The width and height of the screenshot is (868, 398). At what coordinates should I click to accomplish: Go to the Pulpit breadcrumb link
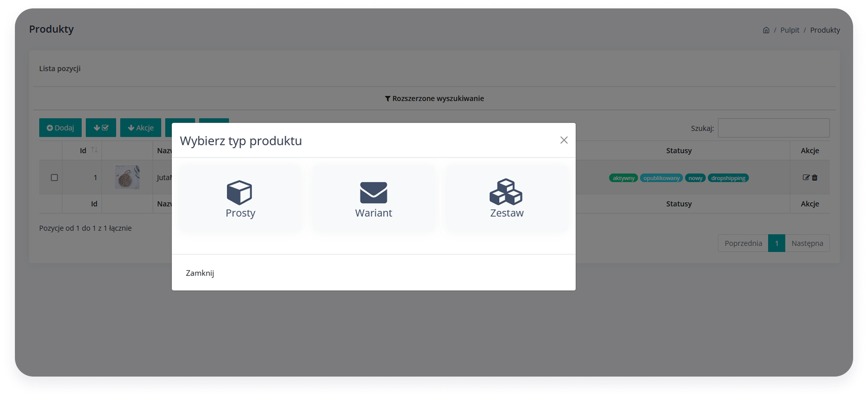[790, 30]
